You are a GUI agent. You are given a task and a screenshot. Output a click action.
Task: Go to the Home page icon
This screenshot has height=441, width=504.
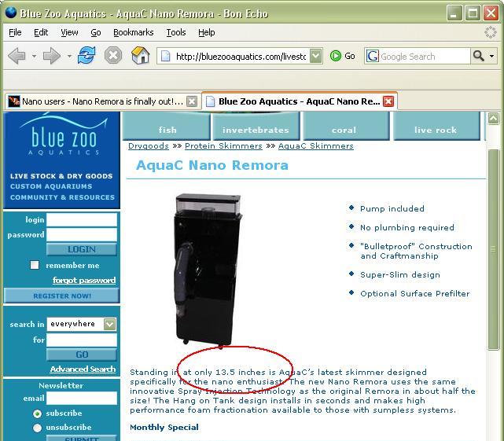(x=140, y=56)
